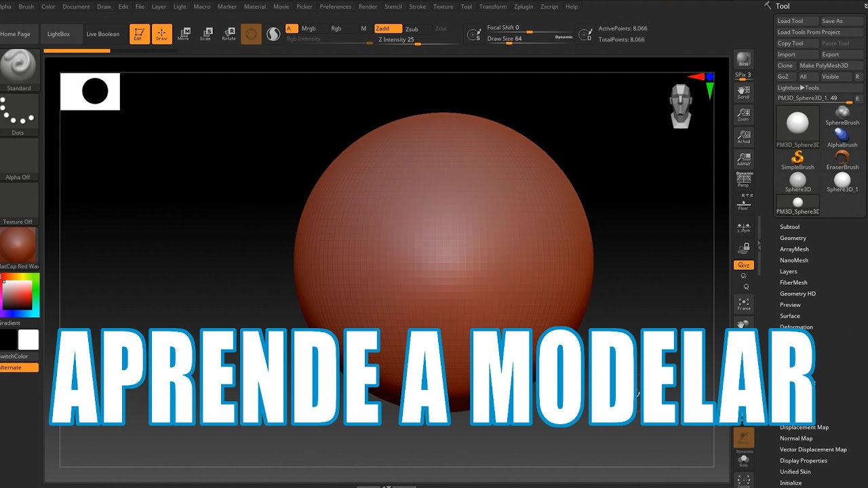This screenshot has width=868, height=488.
Task: Expand the NanoMesh section
Action: [x=794, y=260]
